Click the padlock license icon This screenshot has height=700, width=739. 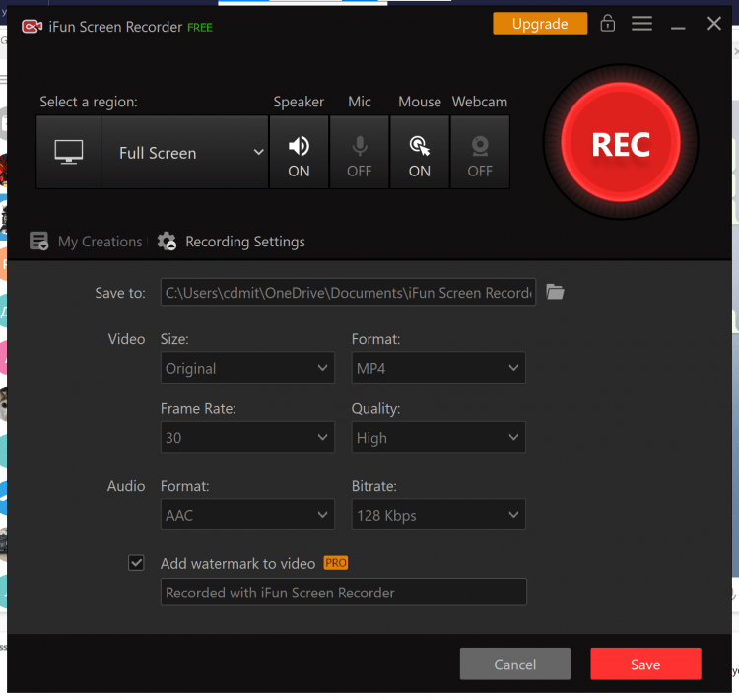tap(608, 23)
